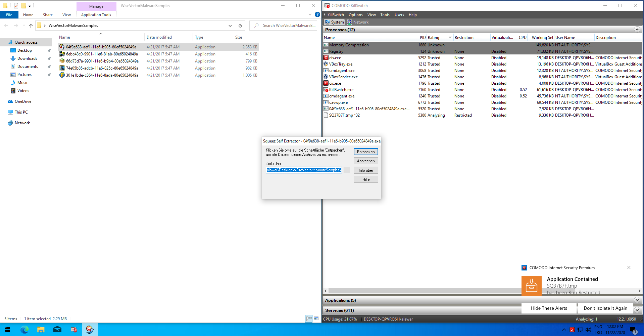
Task: Open the Mail app from the taskbar
Action: (x=57, y=330)
